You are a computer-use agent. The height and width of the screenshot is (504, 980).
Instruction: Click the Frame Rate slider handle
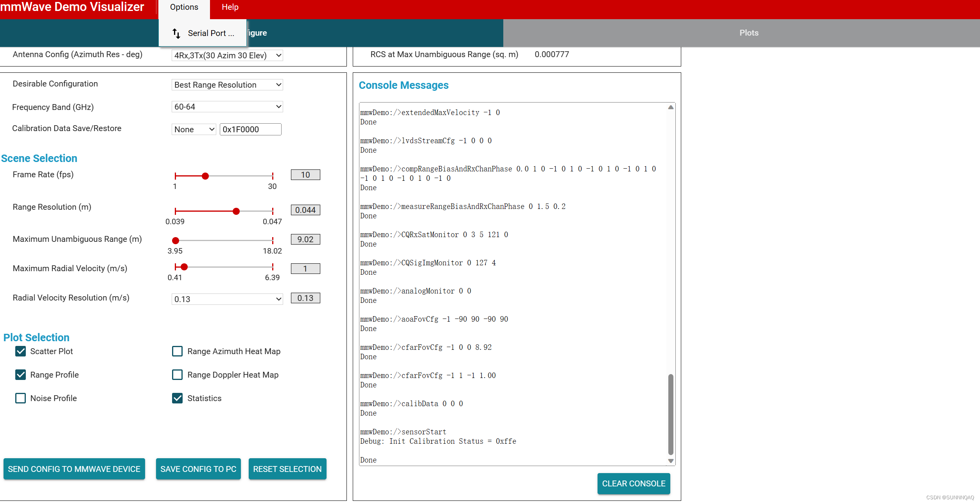pyautogui.click(x=205, y=176)
